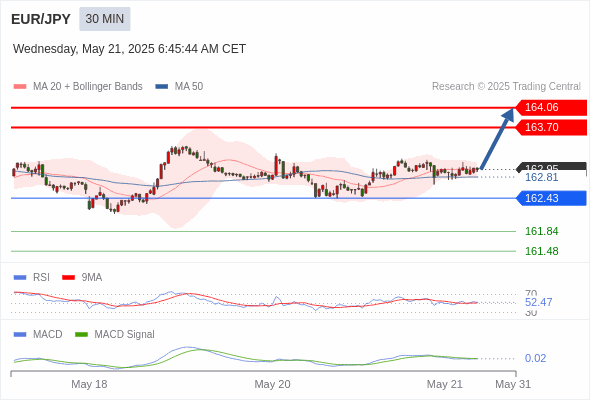Click the blue MACD legend swatch
Screen dimensions: 590x400
click(20, 335)
